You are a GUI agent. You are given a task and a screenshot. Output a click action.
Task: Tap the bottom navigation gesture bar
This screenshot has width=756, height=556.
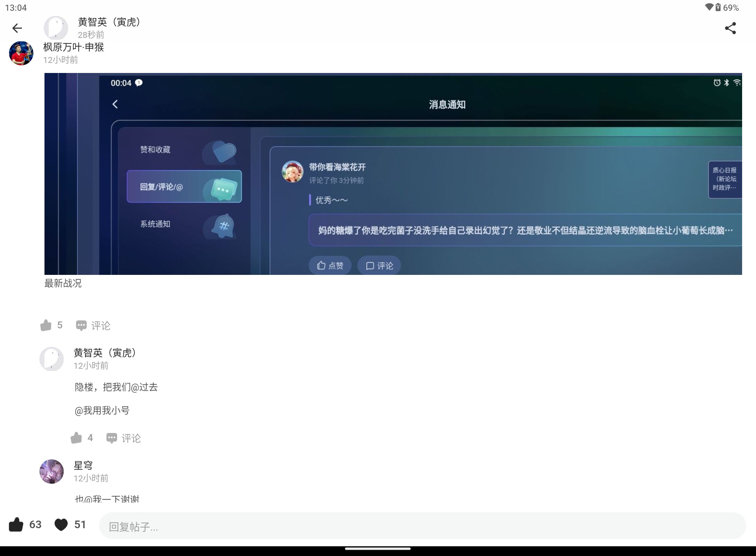[378, 549]
